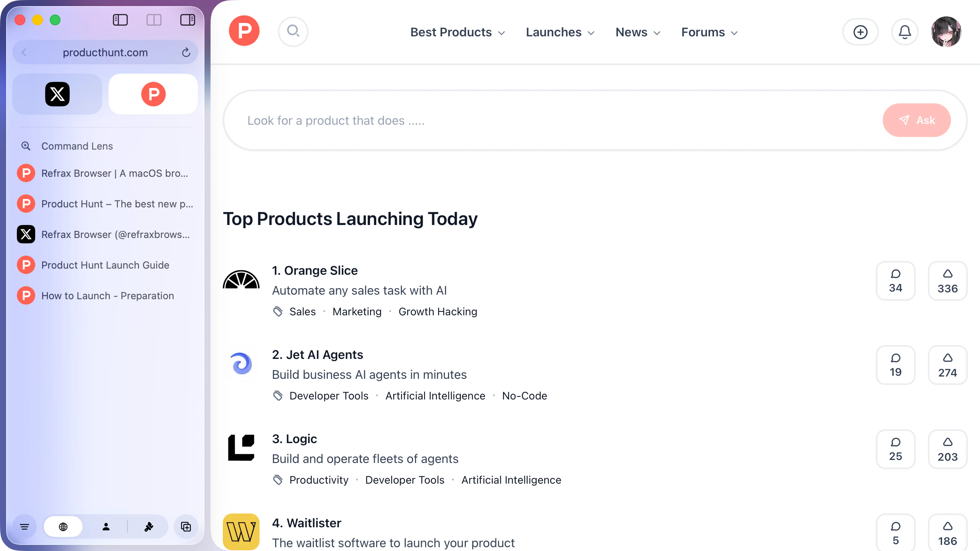Viewport: 980px width, 551px height.
Task: Click "Build and operate fleets of agents" tagline
Action: click(365, 459)
